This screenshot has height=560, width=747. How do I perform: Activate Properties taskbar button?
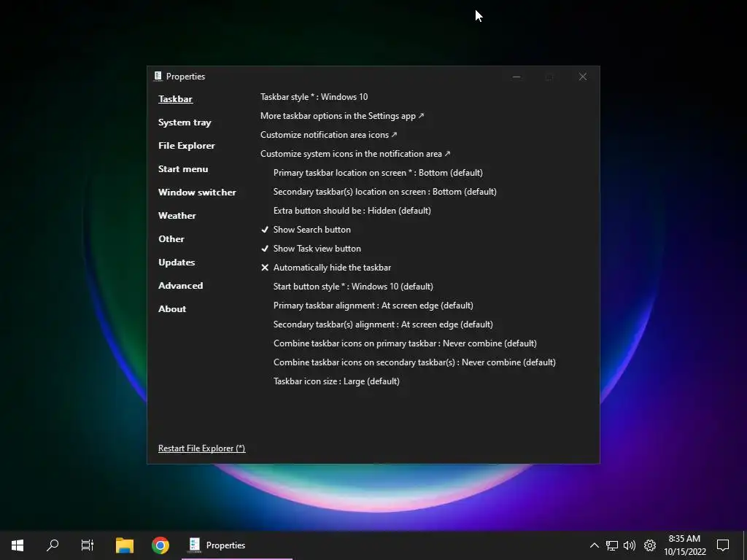tap(237, 545)
